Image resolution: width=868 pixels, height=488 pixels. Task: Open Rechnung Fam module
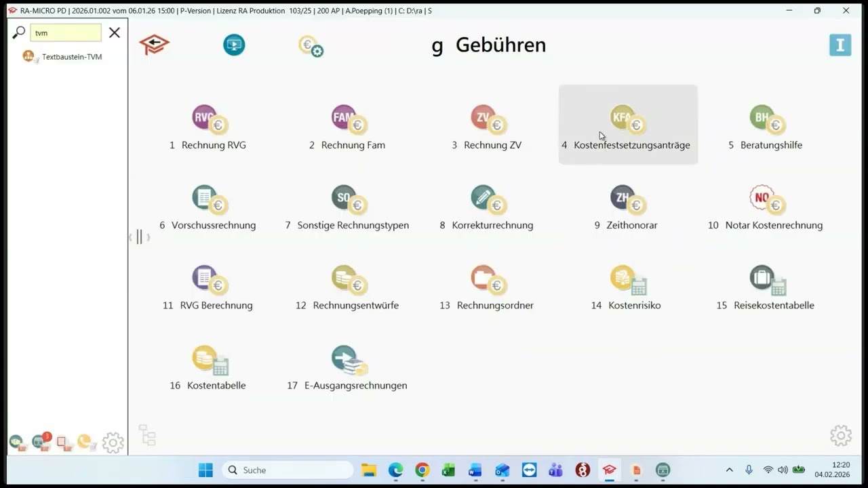pyautogui.click(x=347, y=127)
